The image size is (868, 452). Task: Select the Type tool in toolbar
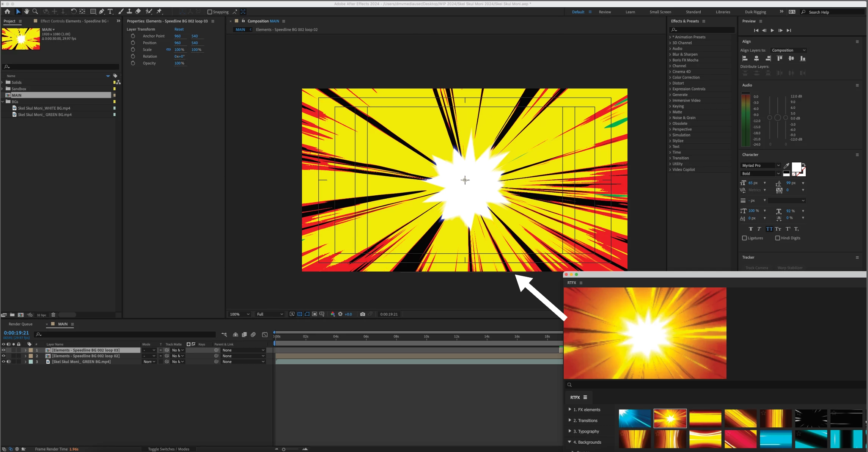(110, 12)
